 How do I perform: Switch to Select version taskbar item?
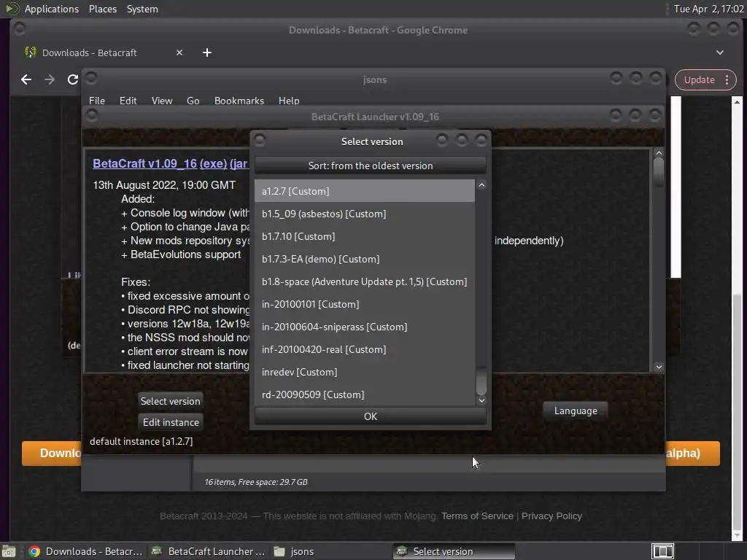454,551
